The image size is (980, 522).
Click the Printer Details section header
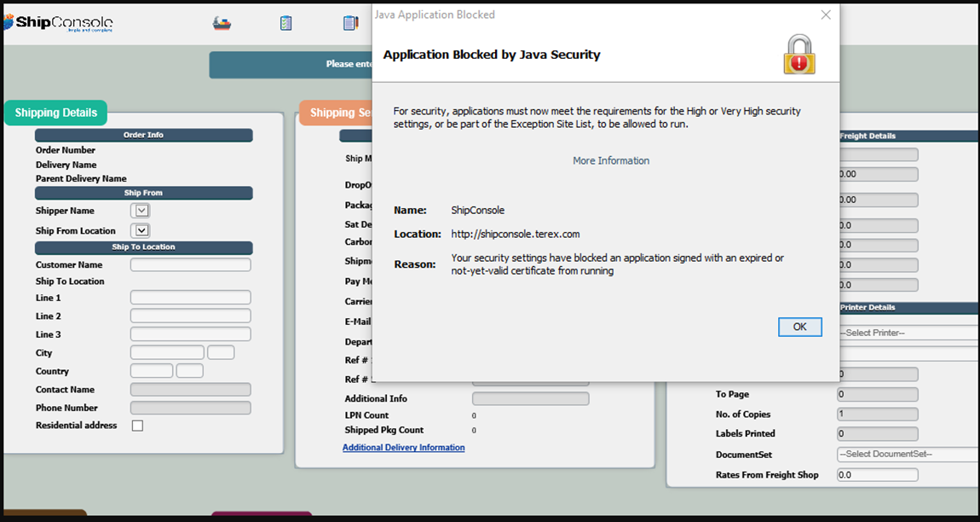909,308
